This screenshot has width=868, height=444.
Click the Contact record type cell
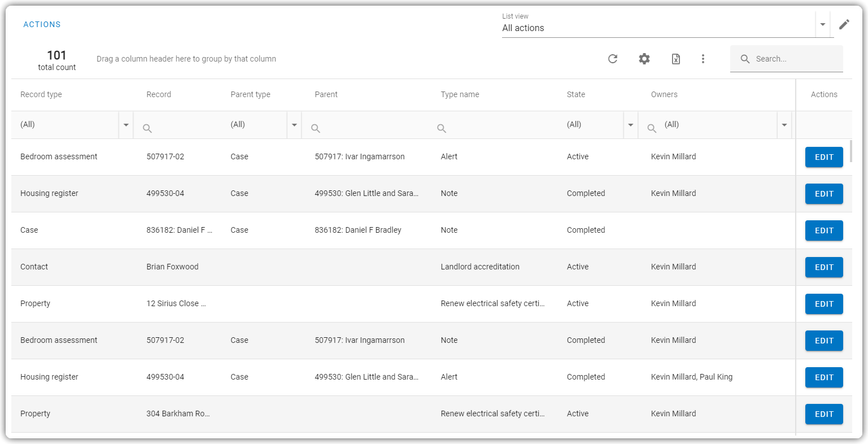[34, 267]
